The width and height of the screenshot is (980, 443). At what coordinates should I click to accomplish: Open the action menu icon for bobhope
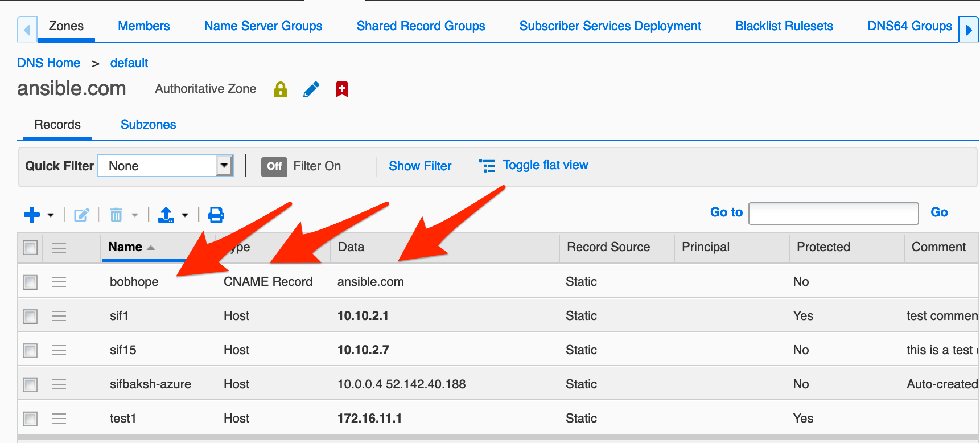59,282
